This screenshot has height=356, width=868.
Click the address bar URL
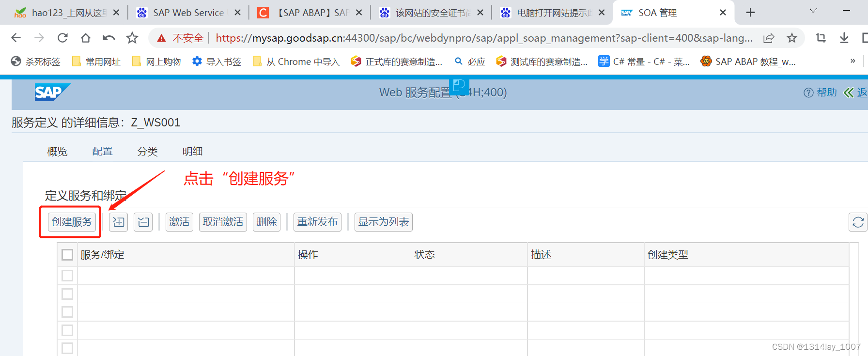pyautogui.click(x=484, y=38)
